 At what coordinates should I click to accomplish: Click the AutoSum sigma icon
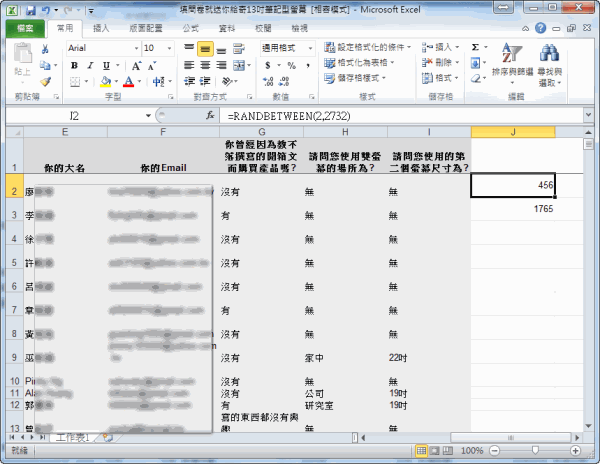[x=475, y=47]
